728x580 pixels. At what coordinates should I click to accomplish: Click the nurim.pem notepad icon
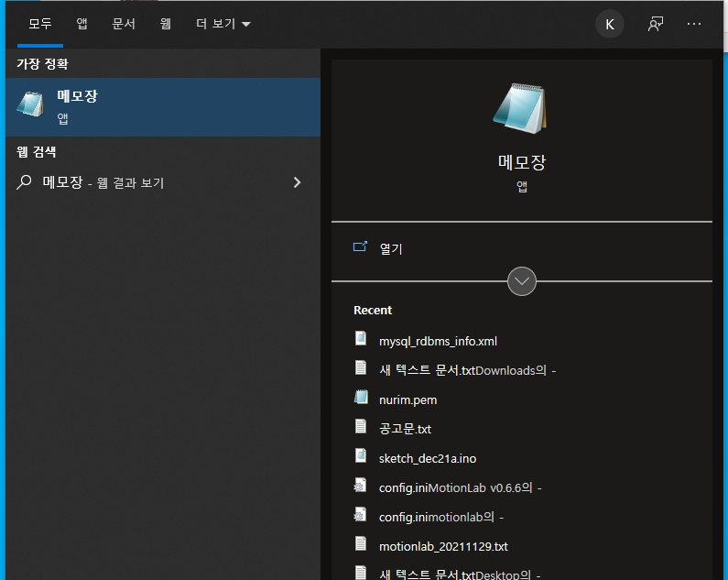click(x=361, y=397)
